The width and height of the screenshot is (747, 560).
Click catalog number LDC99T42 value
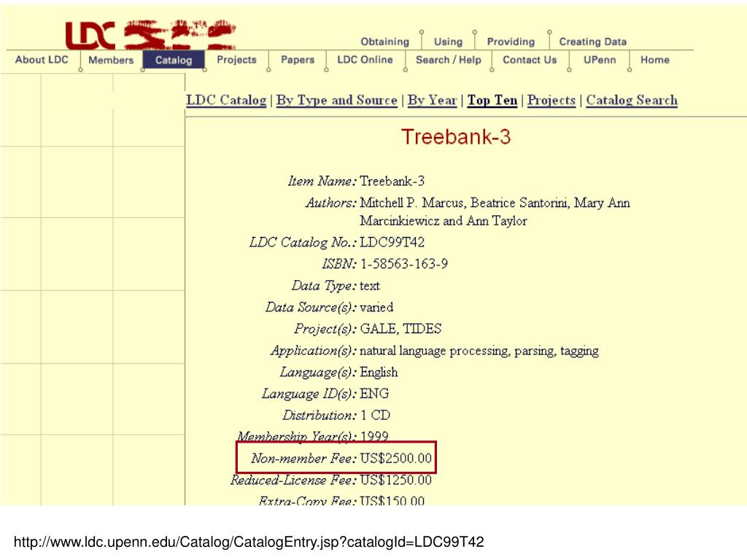(392, 242)
